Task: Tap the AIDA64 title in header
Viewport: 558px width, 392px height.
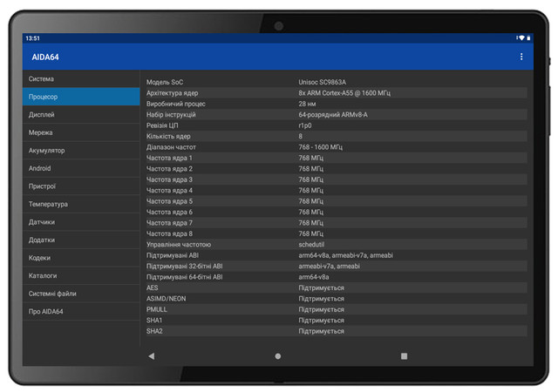Action: click(46, 57)
